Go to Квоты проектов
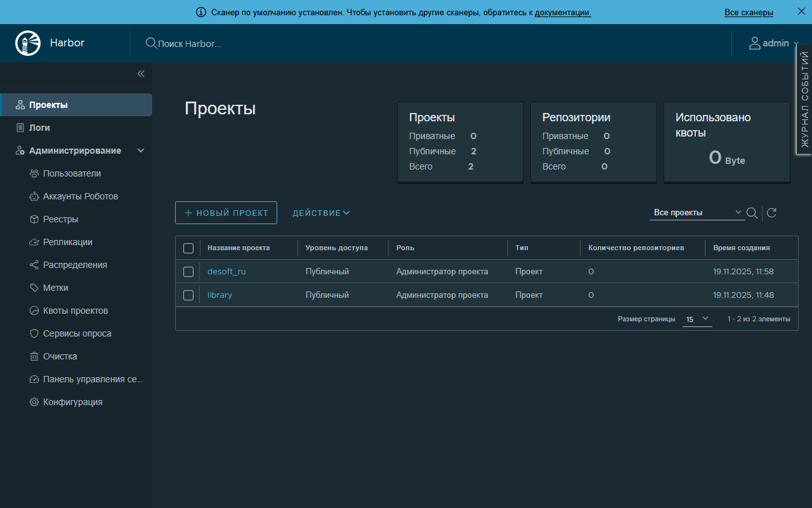The width and height of the screenshot is (812, 508). [75, 311]
